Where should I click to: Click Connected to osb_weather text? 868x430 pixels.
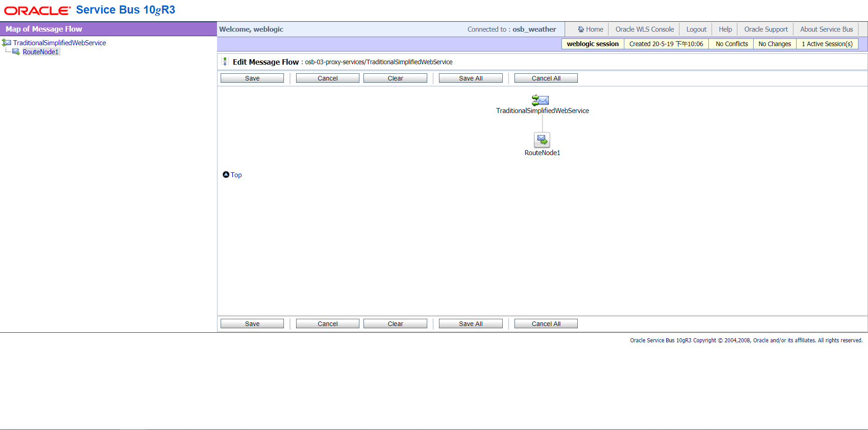click(512, 29)
